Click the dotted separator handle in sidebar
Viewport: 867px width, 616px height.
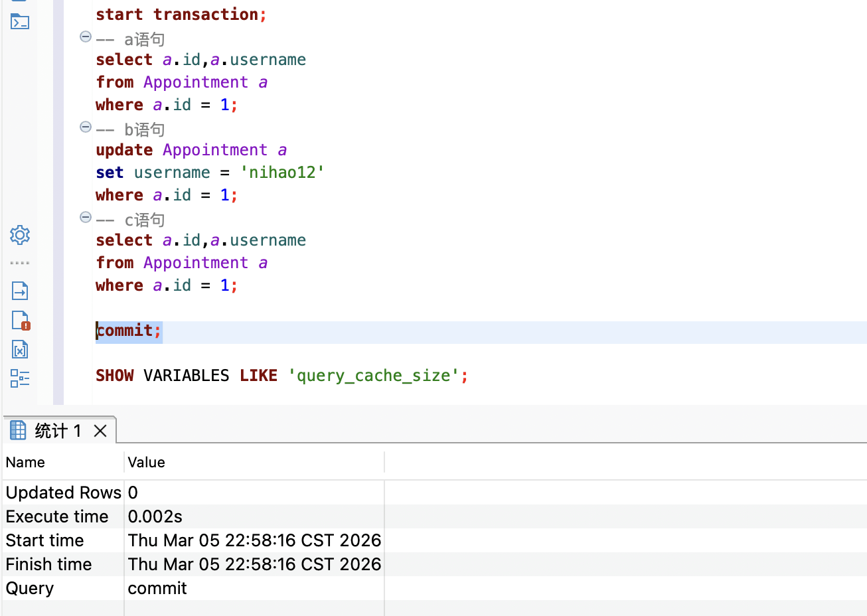tap(20, 263)
